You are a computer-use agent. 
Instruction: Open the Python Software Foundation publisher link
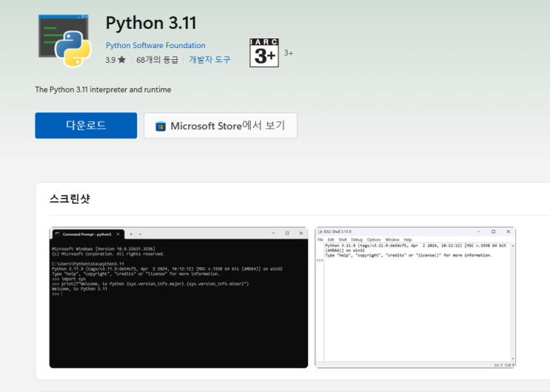[155, 45]
